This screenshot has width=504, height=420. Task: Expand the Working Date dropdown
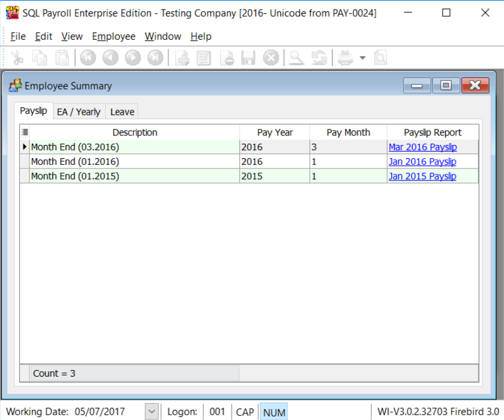coord(152,412)
